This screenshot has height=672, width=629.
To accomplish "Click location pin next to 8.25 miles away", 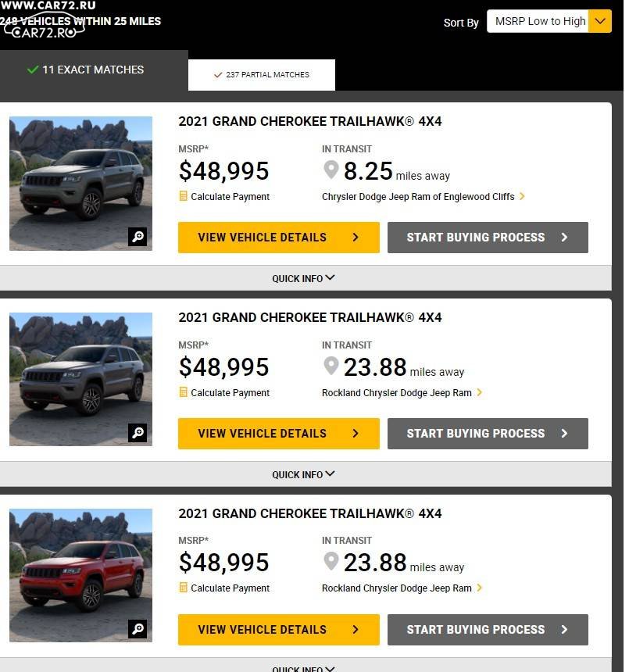I will click(331, 170).
